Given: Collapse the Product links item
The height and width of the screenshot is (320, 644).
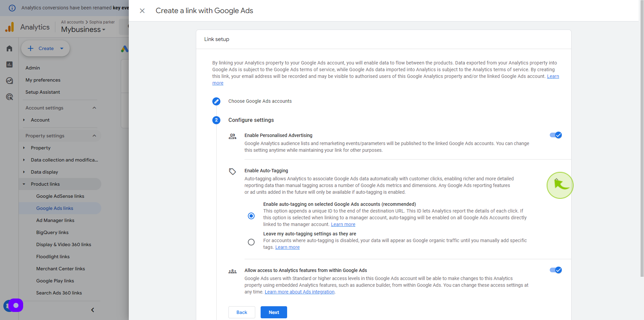Looking at the screenshot, I should click(24, 184).
